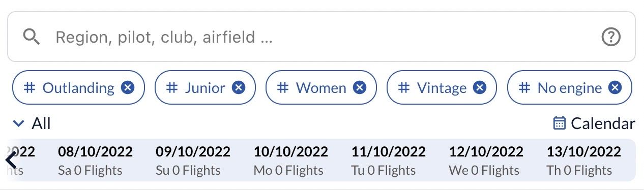Remove the Outlanding filter tag
Viewport: 644px width, 190px height.
pos(128,88)
